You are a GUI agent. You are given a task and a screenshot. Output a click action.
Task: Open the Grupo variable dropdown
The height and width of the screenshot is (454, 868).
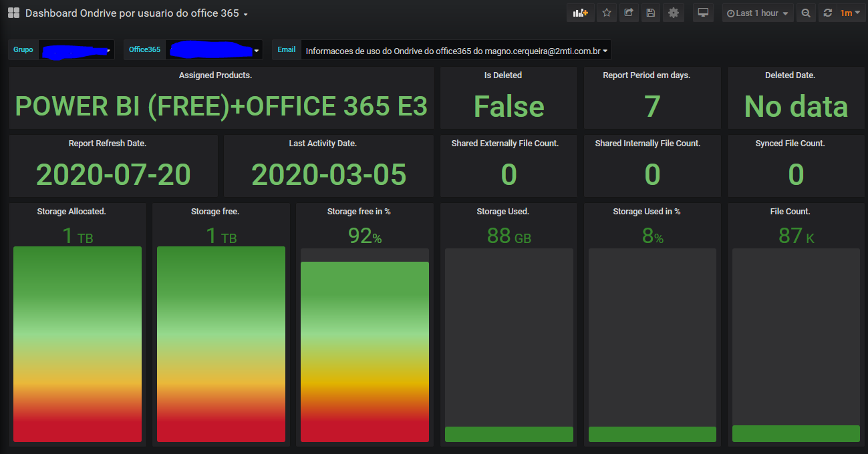[76, 50]
